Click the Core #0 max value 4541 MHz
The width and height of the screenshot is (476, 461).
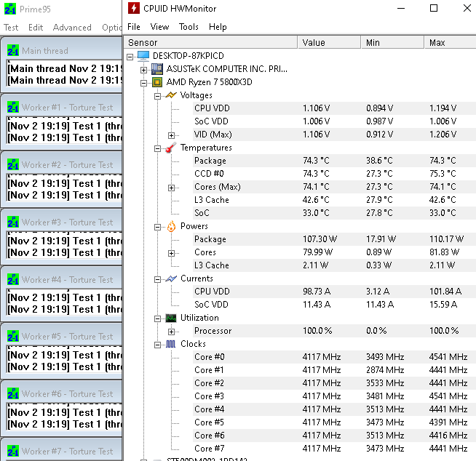[x=448, y=357]
